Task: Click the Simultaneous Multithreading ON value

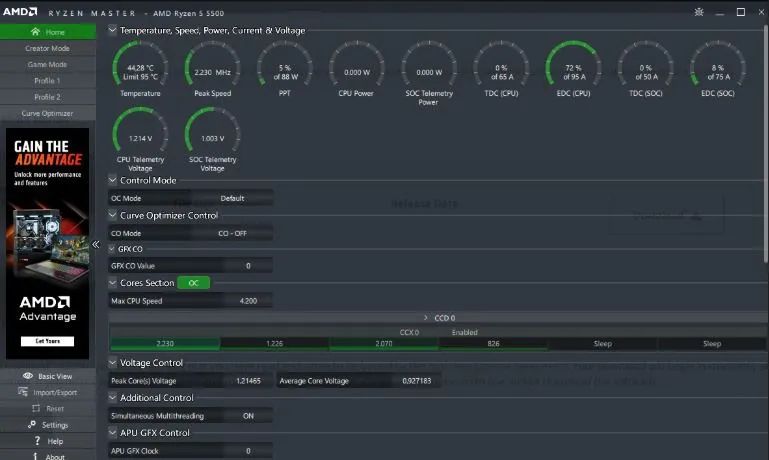Action: [x=248, y=416]
